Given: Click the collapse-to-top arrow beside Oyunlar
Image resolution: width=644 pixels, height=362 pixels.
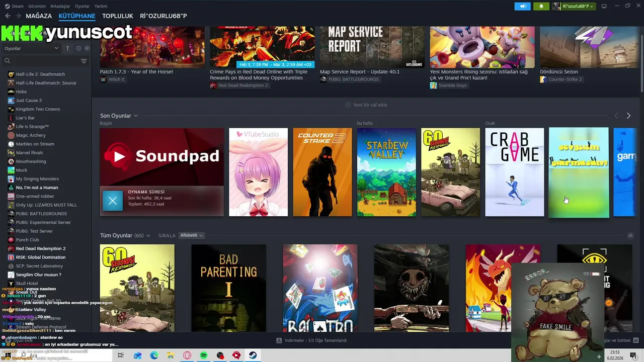Looking at the screenshot, I should (x=67, y=48).
